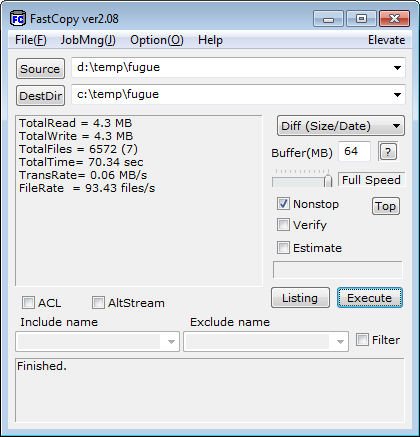Click the Listing button
420x437 pixels.
(300, 298)
